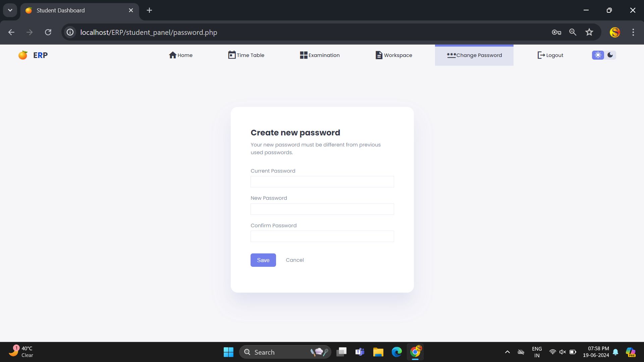Image resolution: width=644 pixels, height=362 pixels.
Task: Click the Logout icon
Action: tap(541, 55)
